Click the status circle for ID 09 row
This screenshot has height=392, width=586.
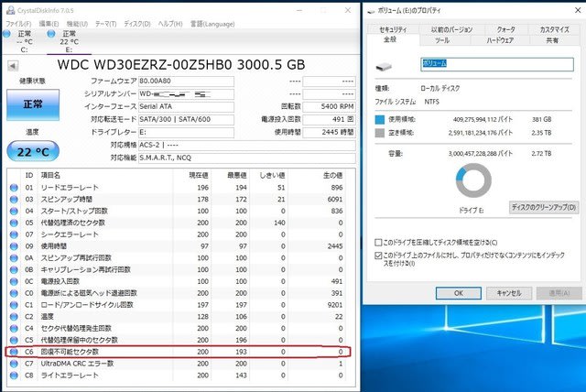coord(14,246)
